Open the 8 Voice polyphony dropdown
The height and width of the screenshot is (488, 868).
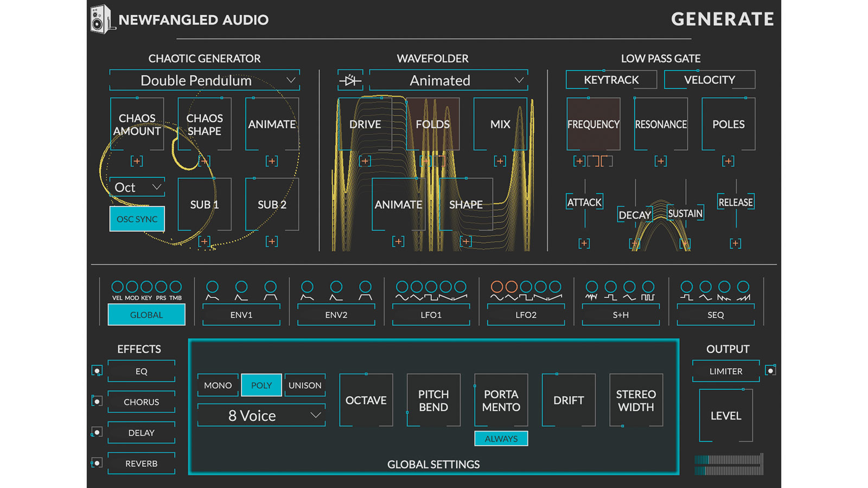261,415
